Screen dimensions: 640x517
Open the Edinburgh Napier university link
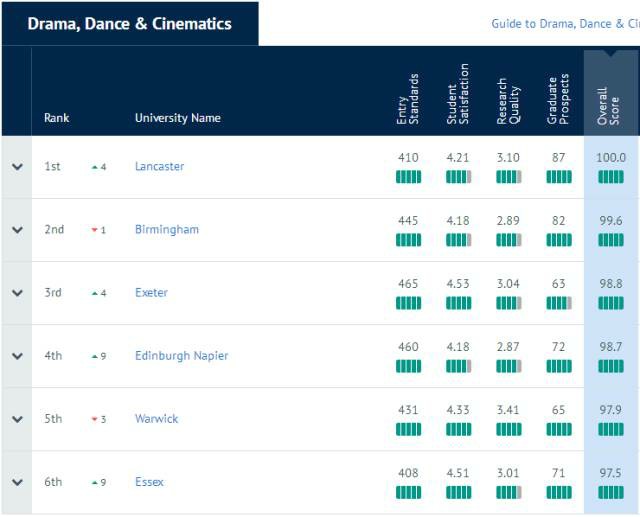pos(181,356)
